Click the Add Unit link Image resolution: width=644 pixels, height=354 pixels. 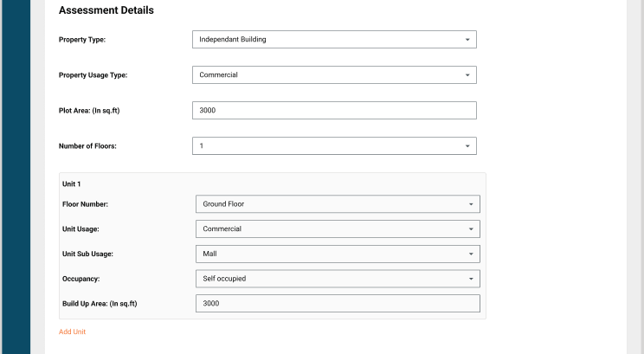72,331
